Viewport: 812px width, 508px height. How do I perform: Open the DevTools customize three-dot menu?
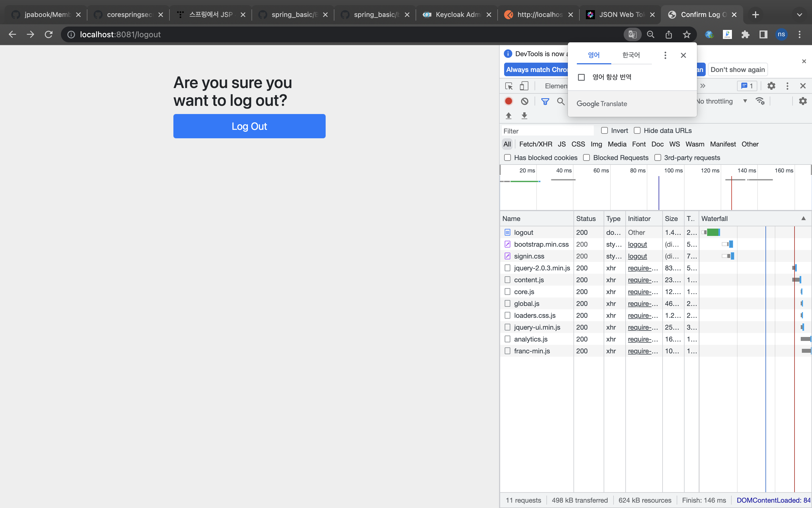[787, 86]
